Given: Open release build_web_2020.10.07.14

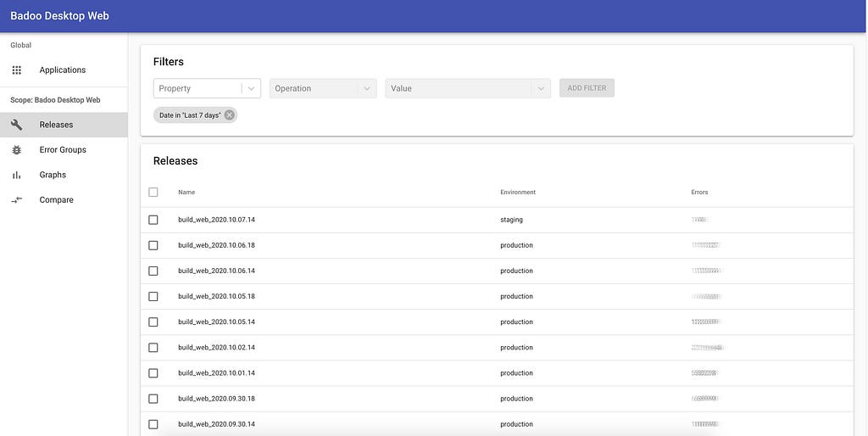Looking at the screenshot, I should (216, 220).
